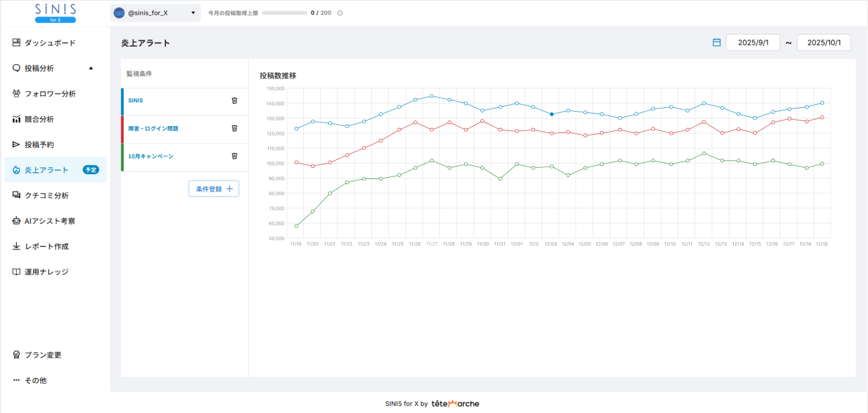Select the 10月キャンペーン condition link
Image resolution: width=868 pixels, height=413 pixels.
150,157
